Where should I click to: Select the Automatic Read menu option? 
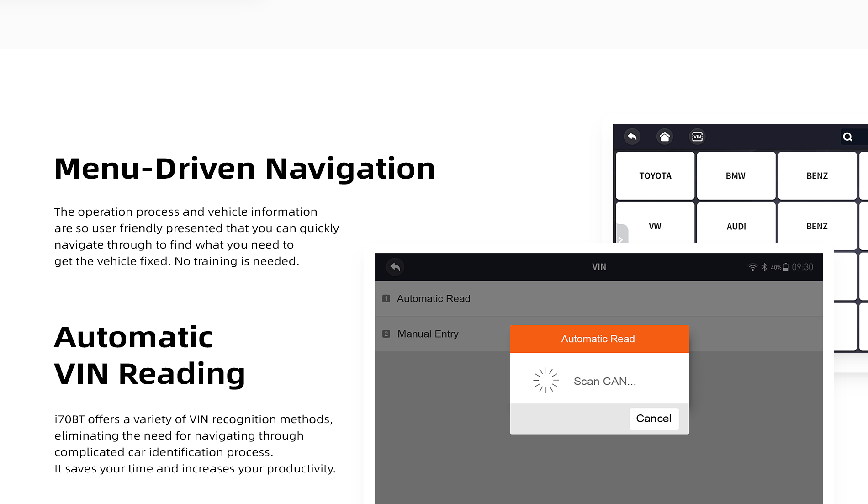(x=433, y=299)
